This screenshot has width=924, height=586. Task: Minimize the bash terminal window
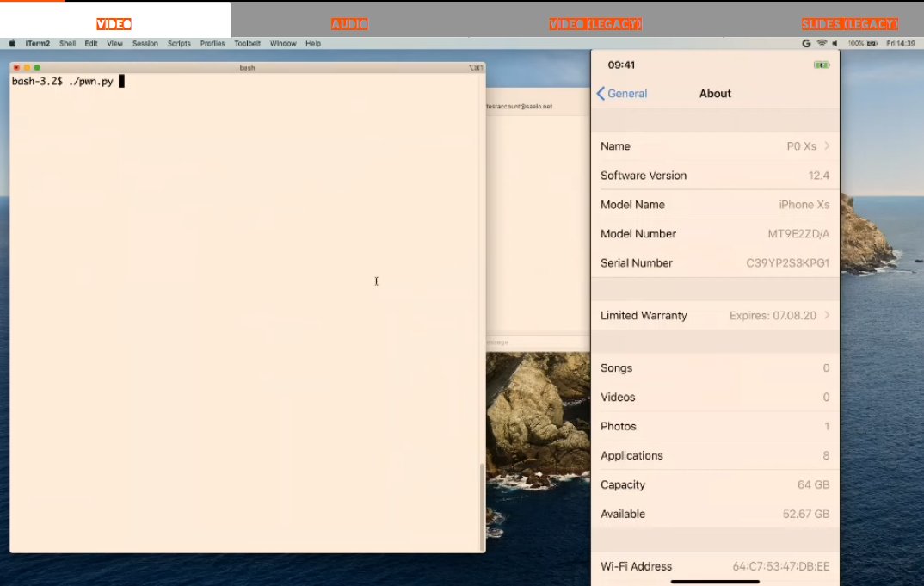(28, 68)
